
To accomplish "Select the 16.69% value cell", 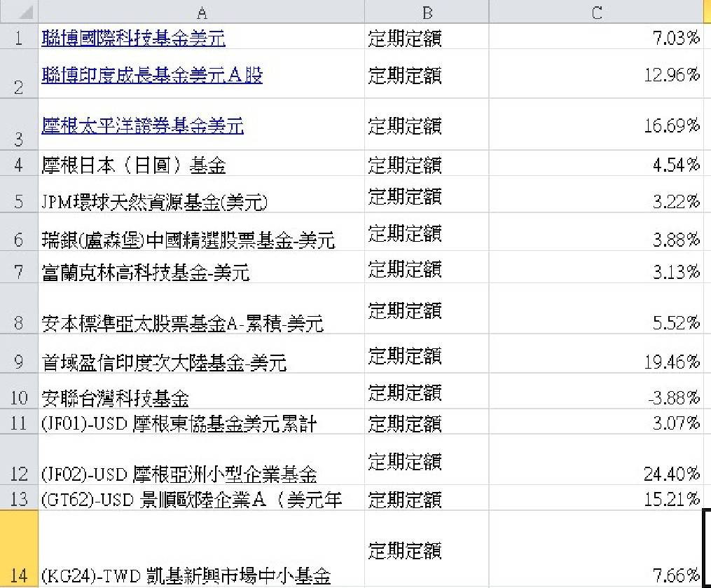I will (596, 124).
